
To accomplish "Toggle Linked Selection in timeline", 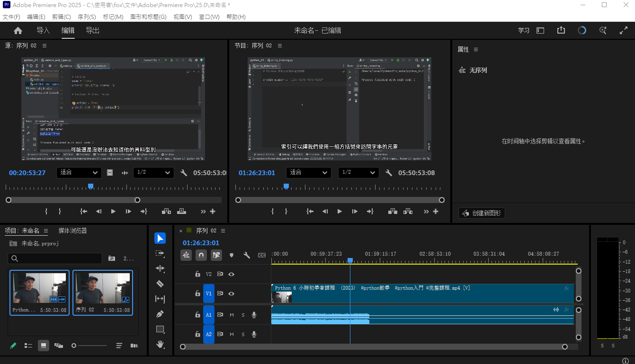I will pos(216,255).
